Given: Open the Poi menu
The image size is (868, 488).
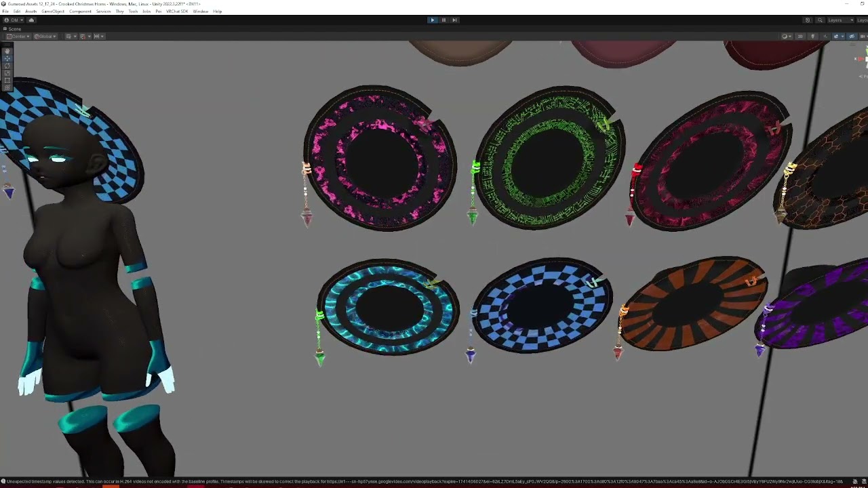Looking at the screenshot, I should tap(159, 12).
